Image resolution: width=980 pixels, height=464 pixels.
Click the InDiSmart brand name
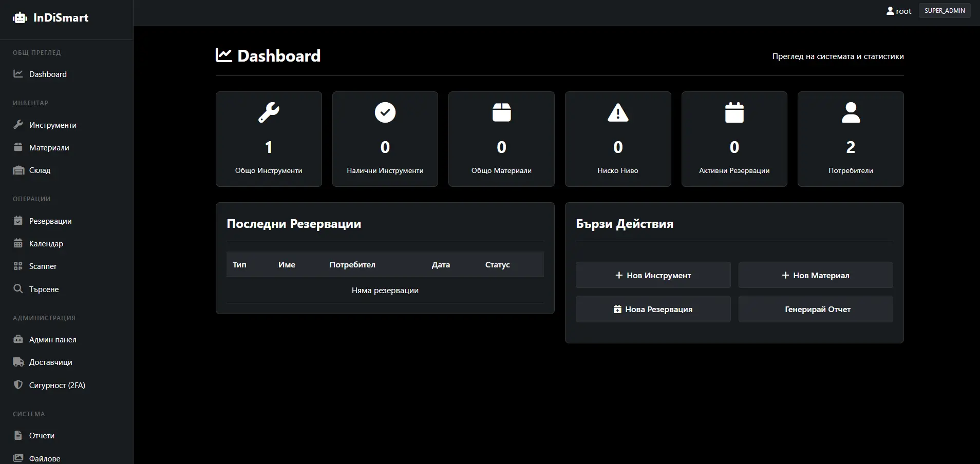click(x=61, y=18)
